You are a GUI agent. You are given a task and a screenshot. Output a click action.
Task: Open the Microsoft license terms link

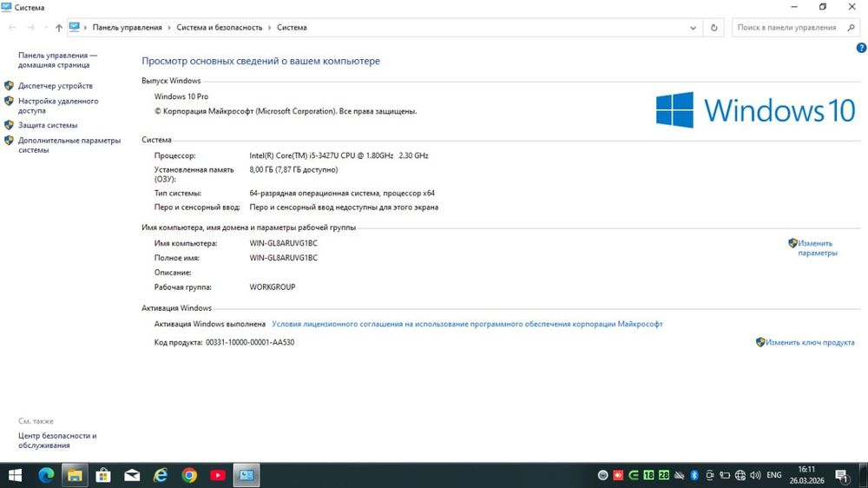[x=467, y=324]
